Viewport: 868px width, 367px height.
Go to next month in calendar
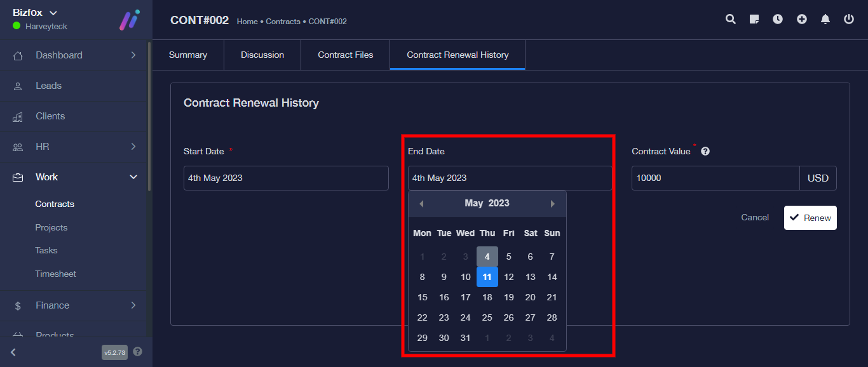[553, 204]
